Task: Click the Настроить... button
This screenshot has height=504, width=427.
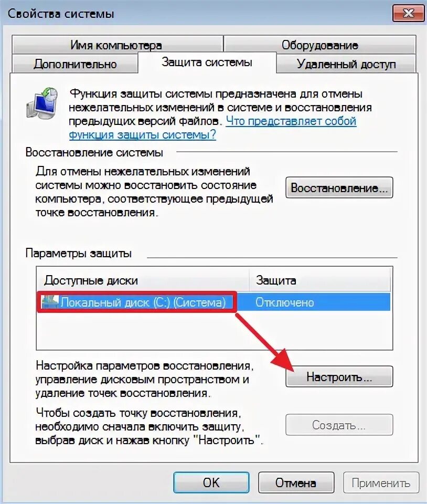Action: pyautogui.click(x=339, y=376)
